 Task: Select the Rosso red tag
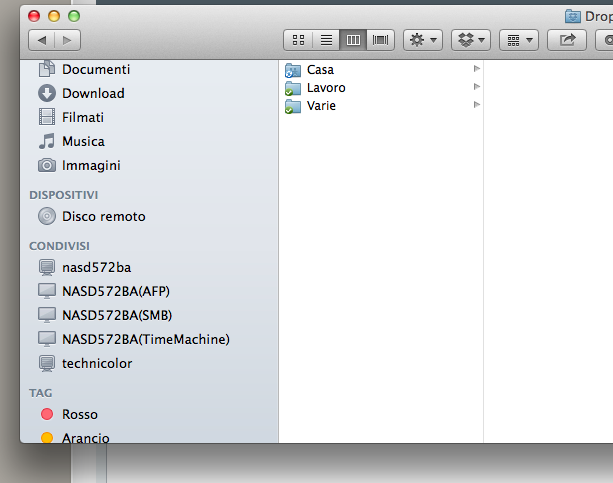coord(79,414)
